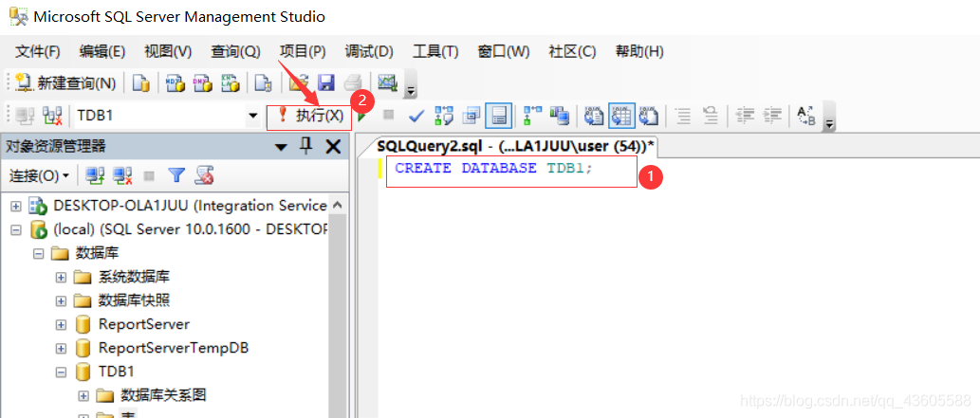Collapse the (local) SQL Server node
The width and height of the screenshot is (980, 418).
click(x=16, y=230)
